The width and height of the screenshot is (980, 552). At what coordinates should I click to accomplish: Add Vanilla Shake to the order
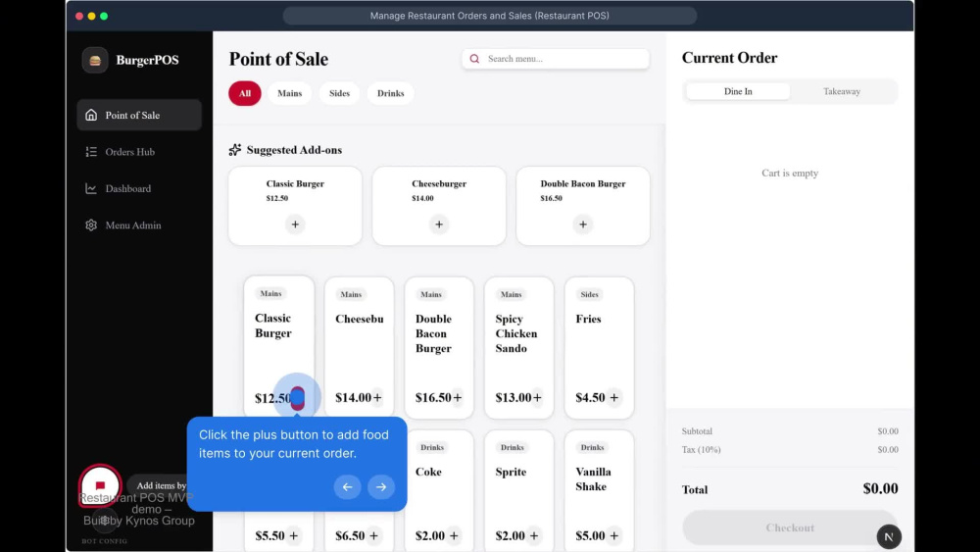pyautogui.click(x=613, y=535)
